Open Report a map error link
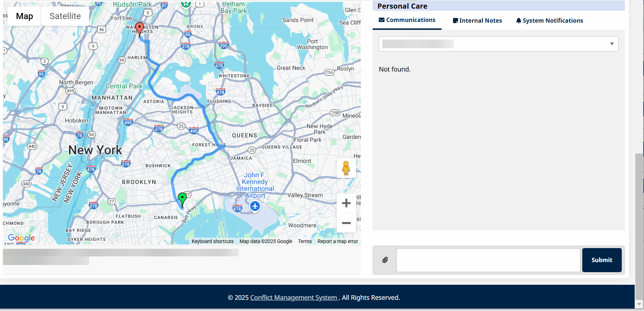 (337, 241)
